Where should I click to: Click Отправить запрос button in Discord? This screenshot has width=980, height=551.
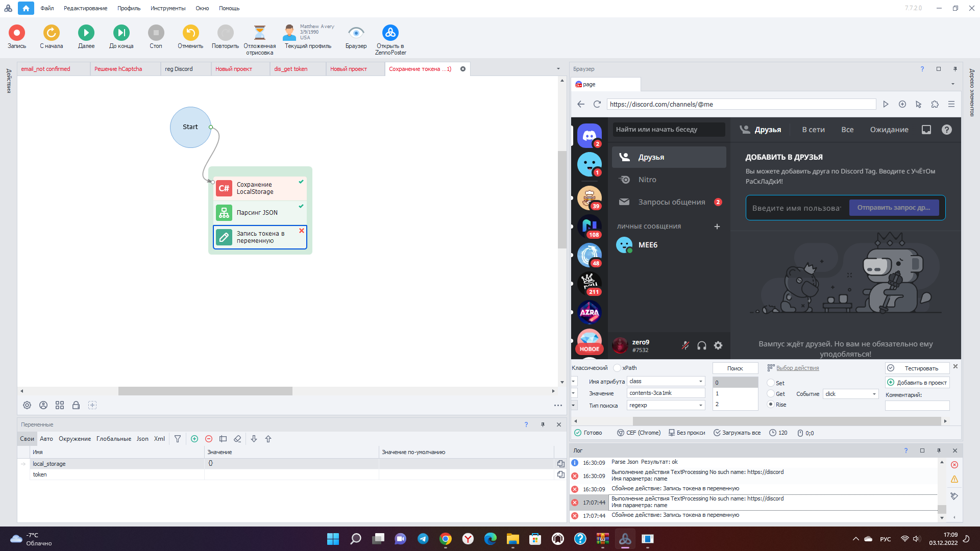pyautogui.click(x=893, y=208)
